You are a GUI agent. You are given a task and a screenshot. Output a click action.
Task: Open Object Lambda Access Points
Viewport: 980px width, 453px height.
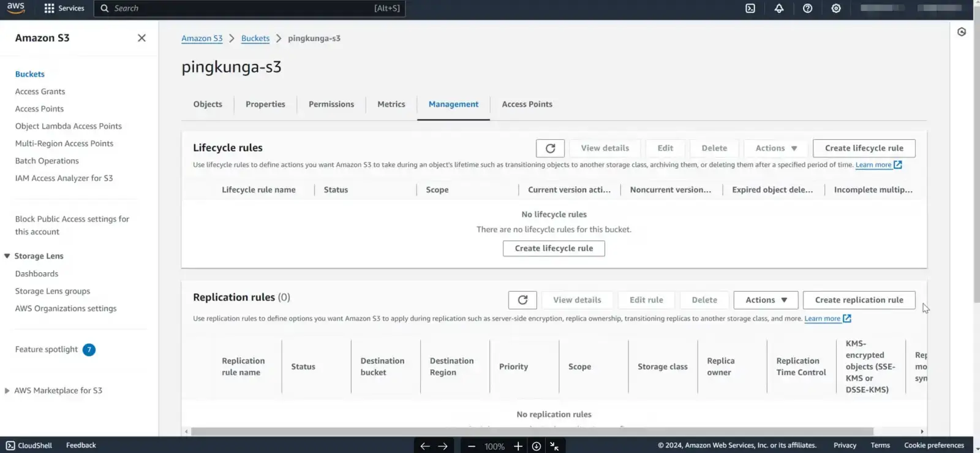[69, 126]
